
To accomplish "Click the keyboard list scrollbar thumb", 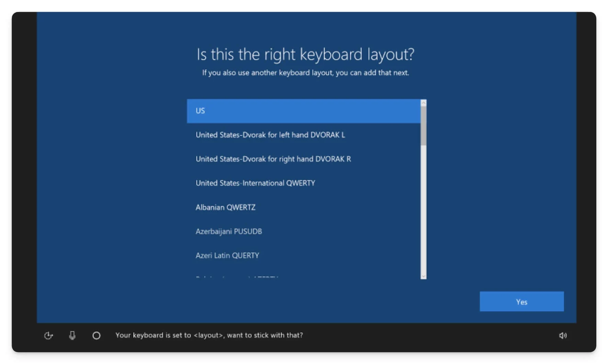I will pyautogui.click(x=424, y=126).
